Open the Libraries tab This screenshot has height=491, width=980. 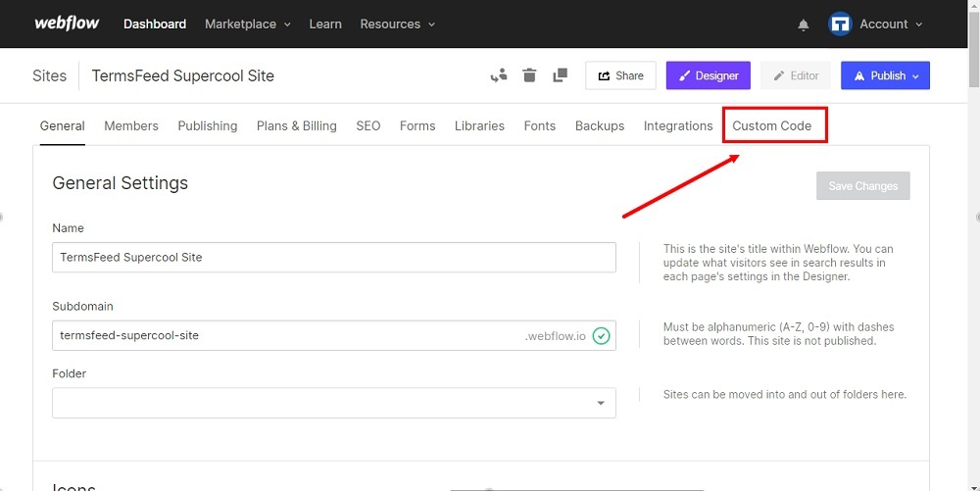coord(479,125)
